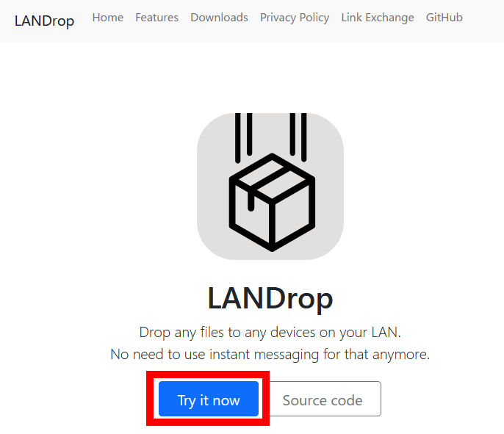View the Privacy Policy page
Screen dimensions: 504x434
295,18
